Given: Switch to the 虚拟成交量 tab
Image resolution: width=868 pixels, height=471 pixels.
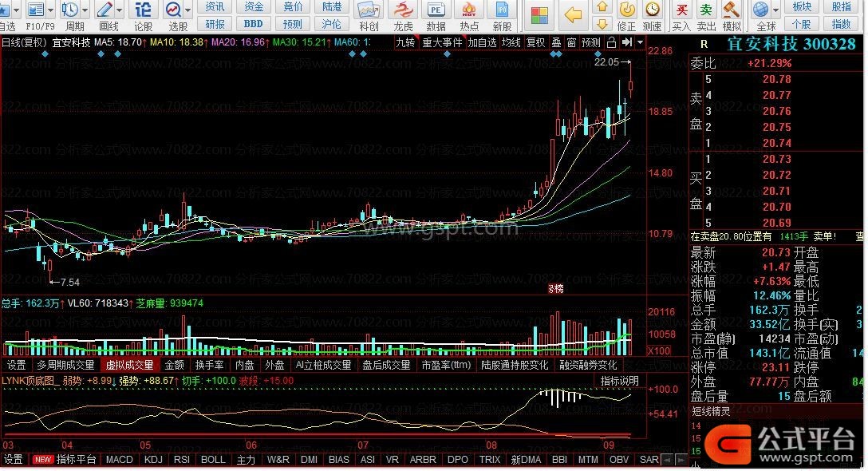Looking at the screenshot, I should point(129,365).
